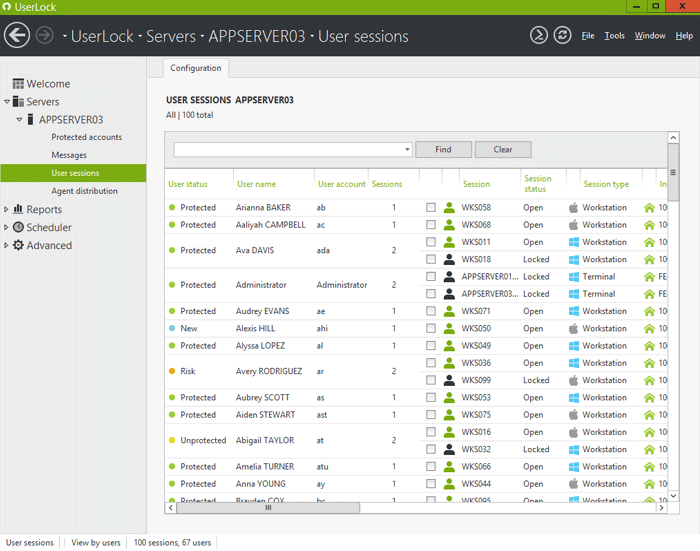
Task: Click the Find button
Action: [x=443, y=150]
